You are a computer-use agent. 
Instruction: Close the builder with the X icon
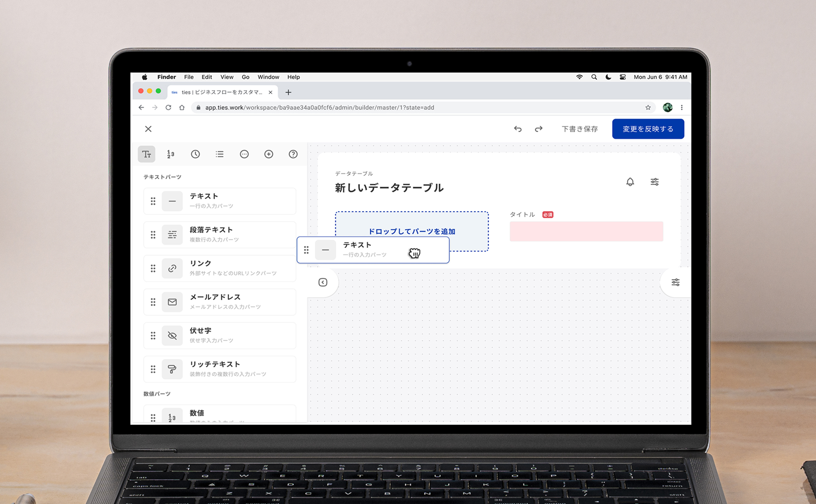(148, 129)
